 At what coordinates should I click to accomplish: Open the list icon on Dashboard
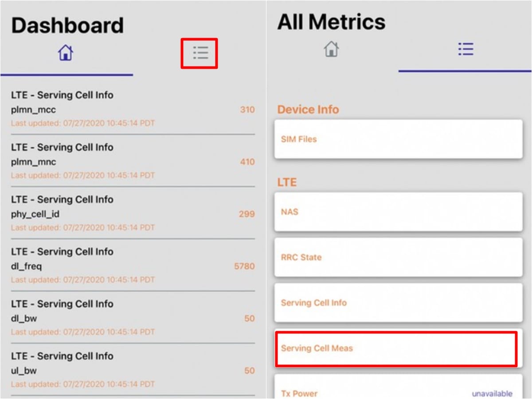click(200, 53)
